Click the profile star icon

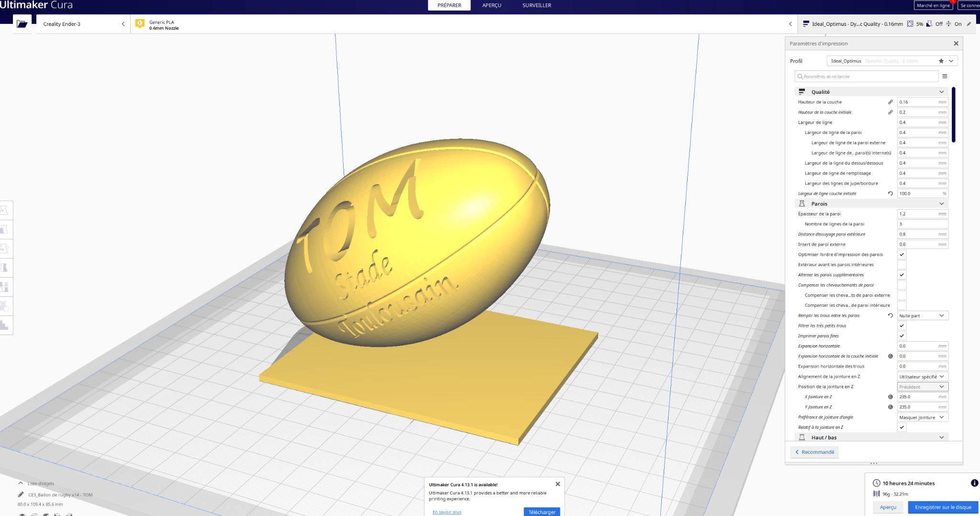pyautogui.click(x=941, y=61)
